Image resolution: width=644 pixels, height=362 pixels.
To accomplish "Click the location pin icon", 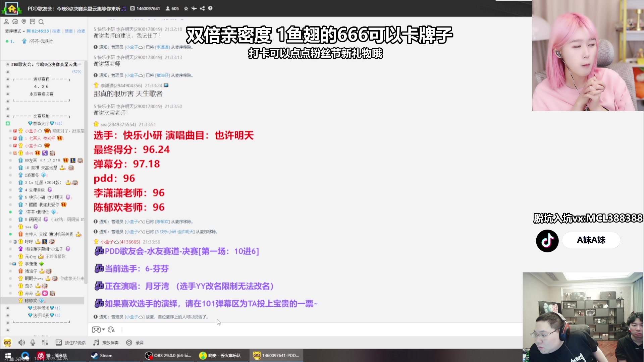I will 24,22.
